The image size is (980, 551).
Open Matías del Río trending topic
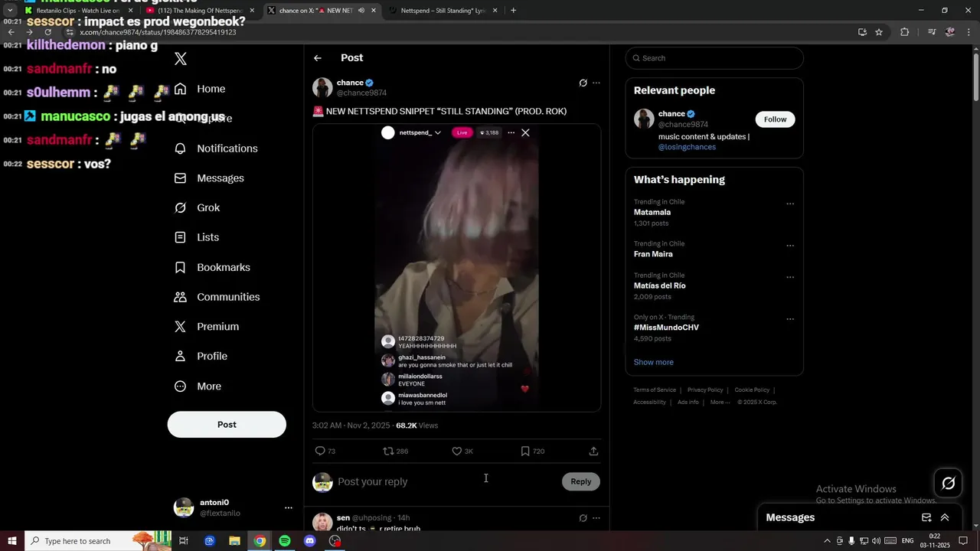click(x=660, y=285)
